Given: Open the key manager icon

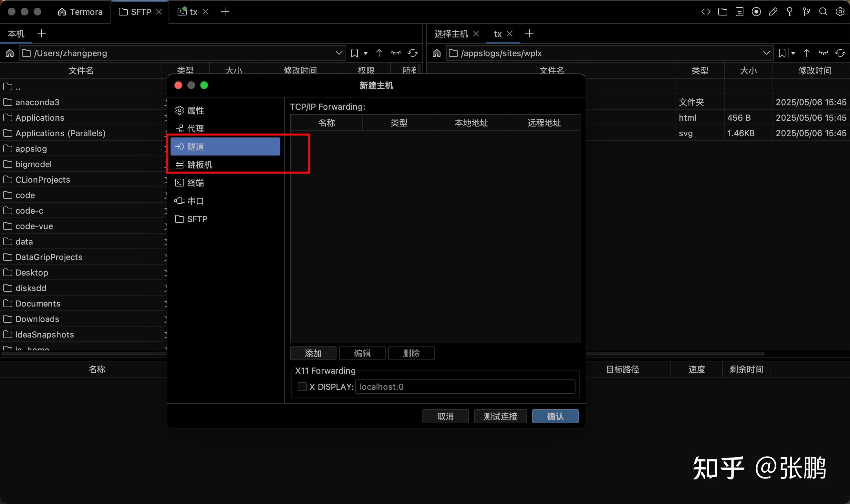Looking at the screenshot, I should tap(789, 12).
